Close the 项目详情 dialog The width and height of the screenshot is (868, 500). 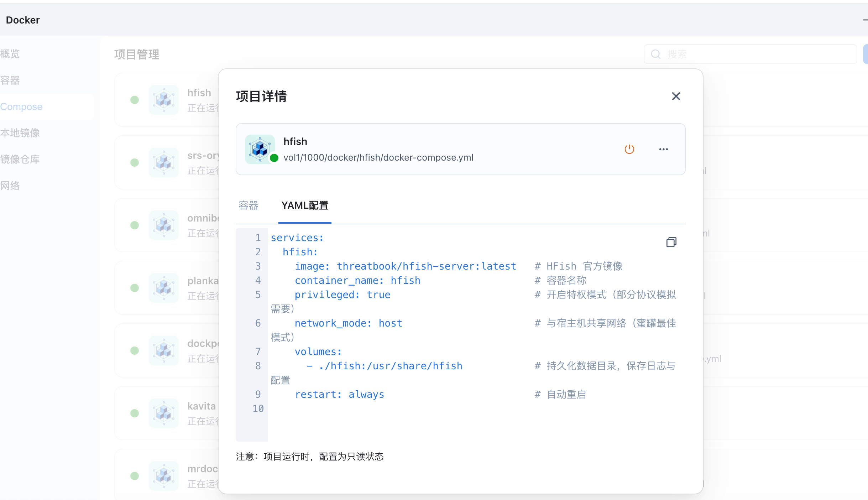[676, 96]
